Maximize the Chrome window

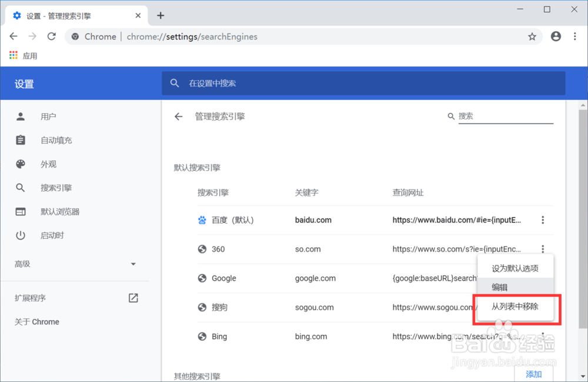[x=547, y=9]
